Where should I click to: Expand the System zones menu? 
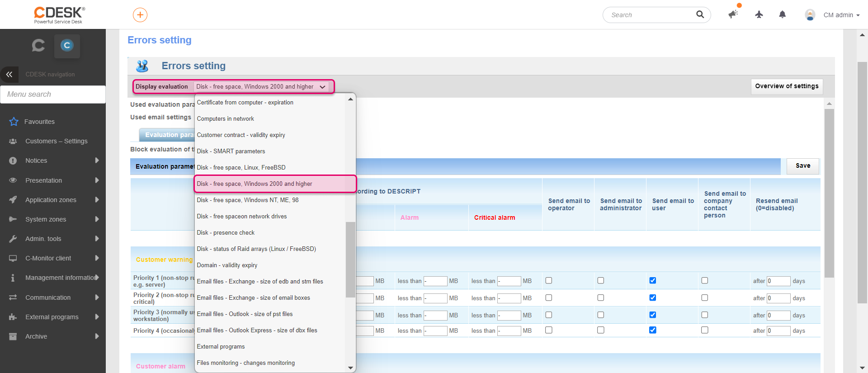point(97,219)
